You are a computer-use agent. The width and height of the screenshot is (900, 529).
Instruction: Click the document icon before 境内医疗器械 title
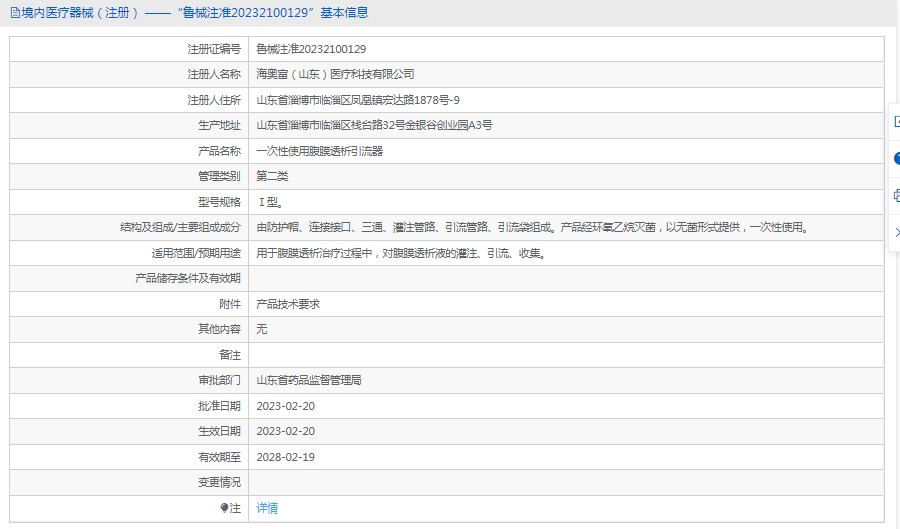tap(15, 13)
